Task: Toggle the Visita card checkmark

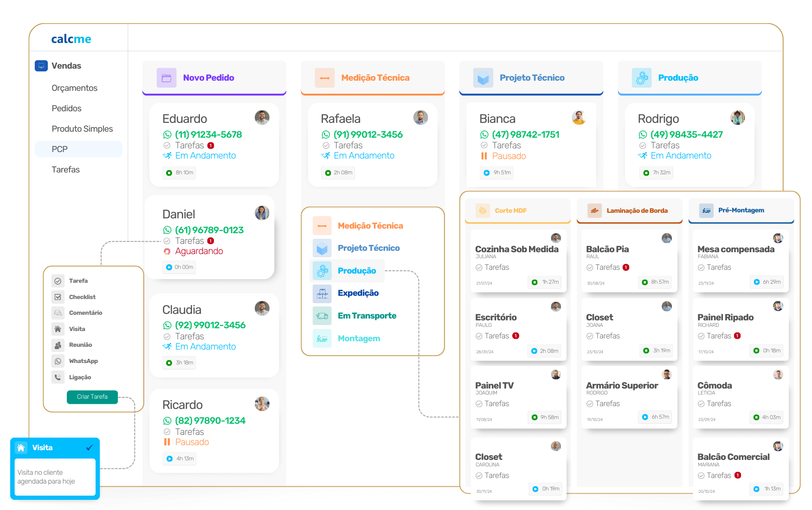Action: pyautogui.click(x=90, y=448)
